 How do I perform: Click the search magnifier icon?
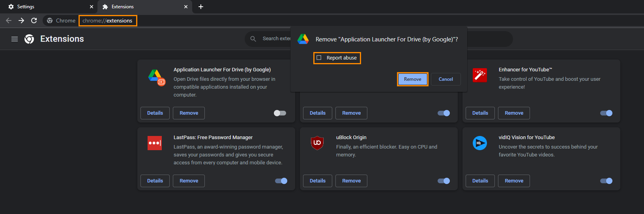pyautogui.click(x=253, y=39)
